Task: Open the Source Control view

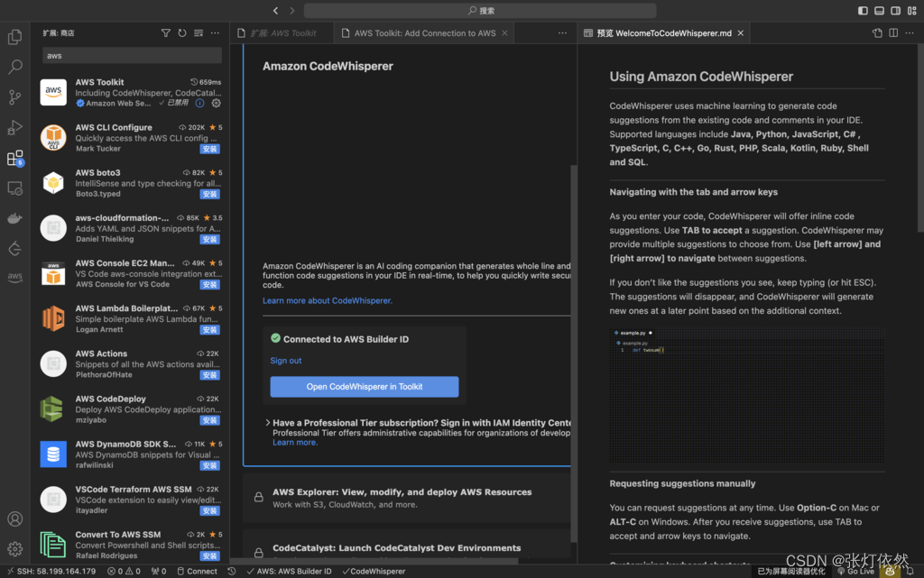Action: click(14, 97)
